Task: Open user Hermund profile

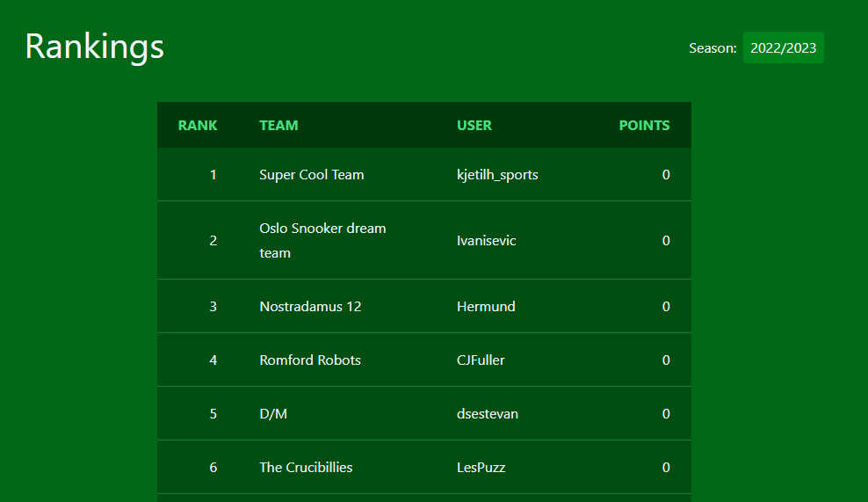Action: [486, 307]
